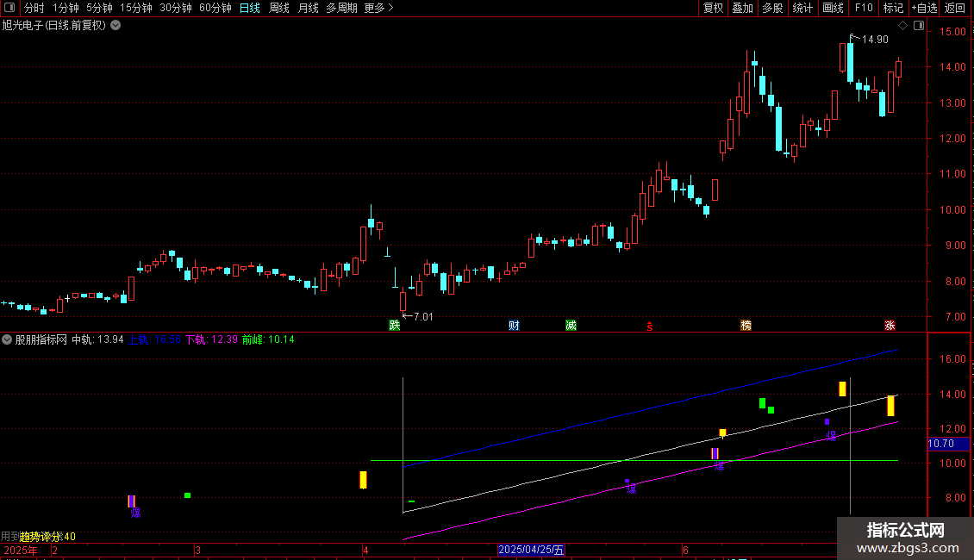This screenshot has width=974, height=560.
Task: Click 中轨: 13.94 indicator value
Action: pyautogui.click(x=97, y=339)
